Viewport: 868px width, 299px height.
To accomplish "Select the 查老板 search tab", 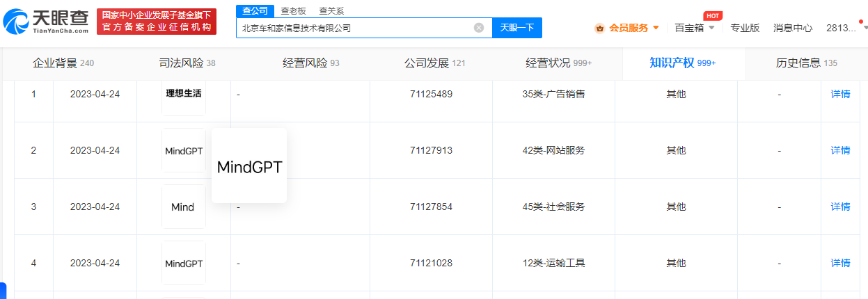I will [x=293, y=10].
